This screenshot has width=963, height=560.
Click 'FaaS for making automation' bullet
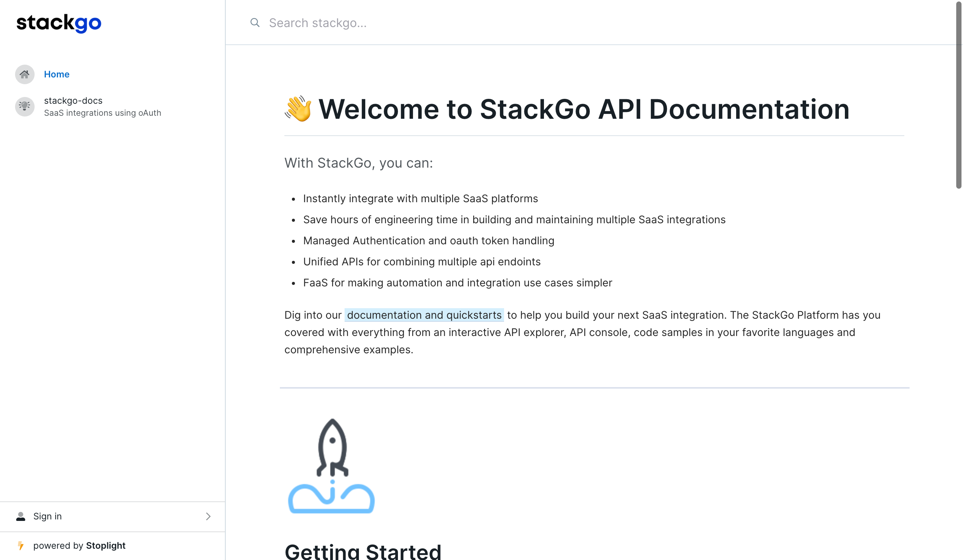(x=457, y=283)
